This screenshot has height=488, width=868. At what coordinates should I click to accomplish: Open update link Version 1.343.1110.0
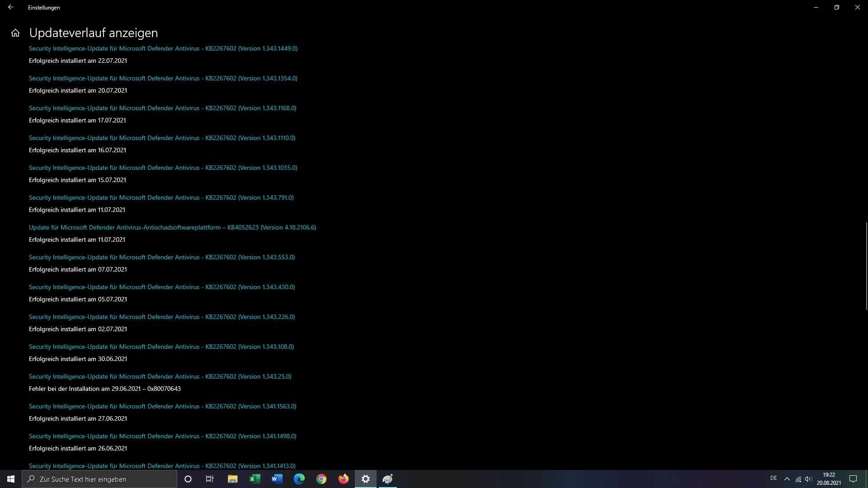162,138
